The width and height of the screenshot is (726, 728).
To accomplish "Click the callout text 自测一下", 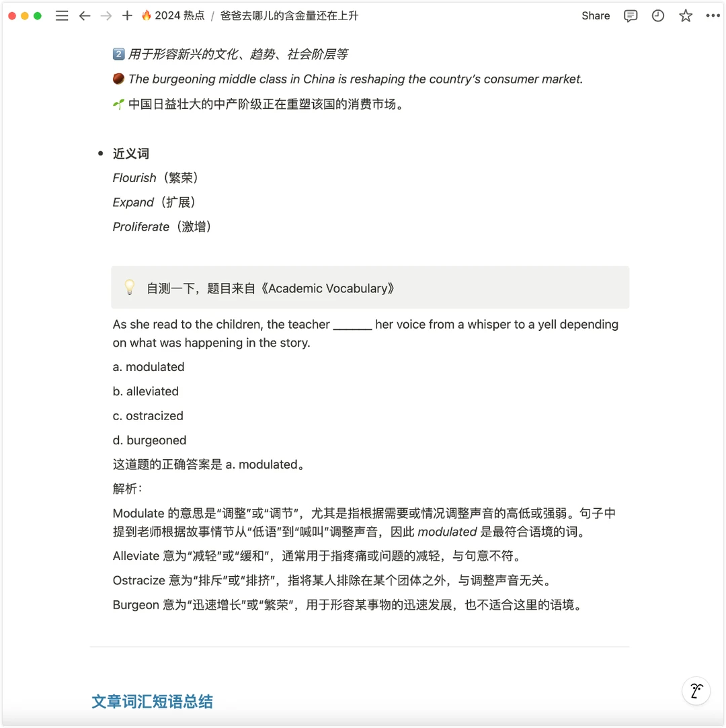I will click(x=270, y=288).
